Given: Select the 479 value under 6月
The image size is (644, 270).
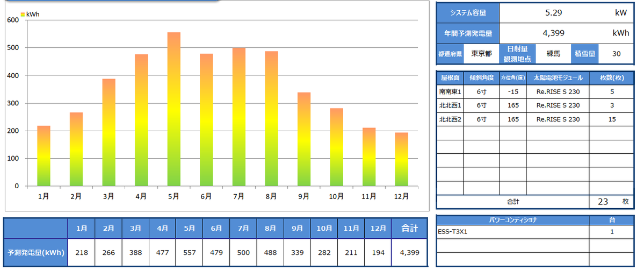Looking at the screenshot, I should (216, 252).
